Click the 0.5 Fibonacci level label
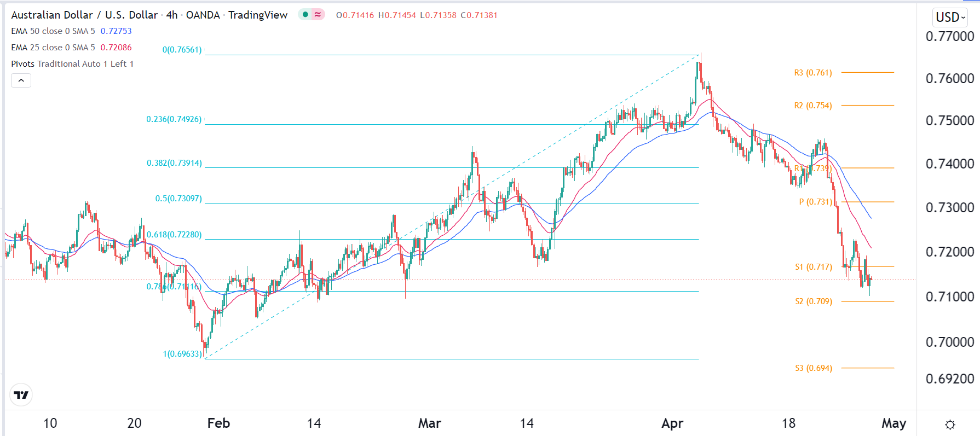The image size is (980, 436). pyautogui.click(x=178, y=199)
